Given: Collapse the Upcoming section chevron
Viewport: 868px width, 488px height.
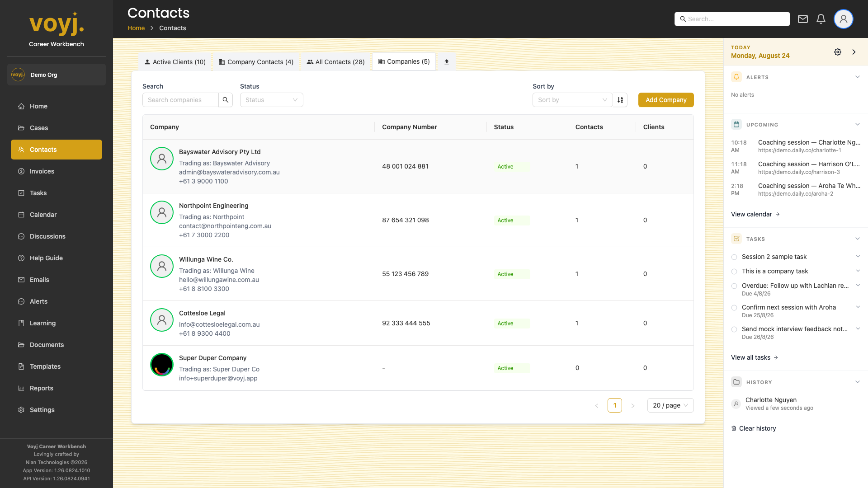Looking at the screenshot, I should (x=858, y=124).
